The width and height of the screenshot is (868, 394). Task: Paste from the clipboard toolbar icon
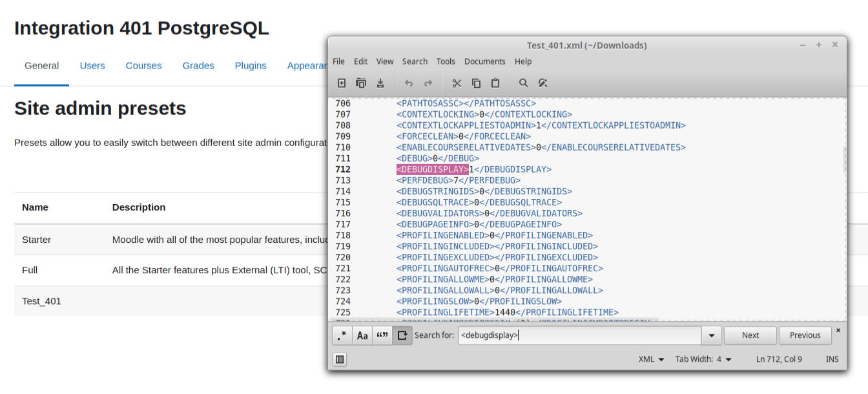click(x=495, y=83)
